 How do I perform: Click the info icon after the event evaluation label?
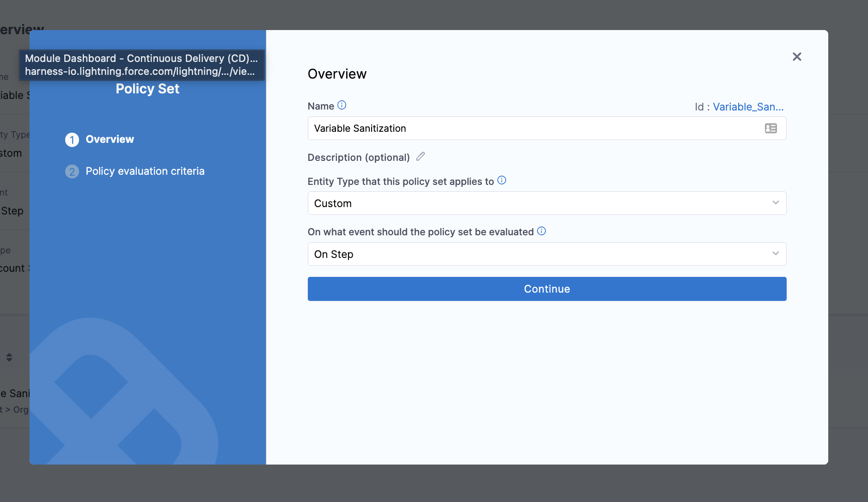click(x=541, y=231)
